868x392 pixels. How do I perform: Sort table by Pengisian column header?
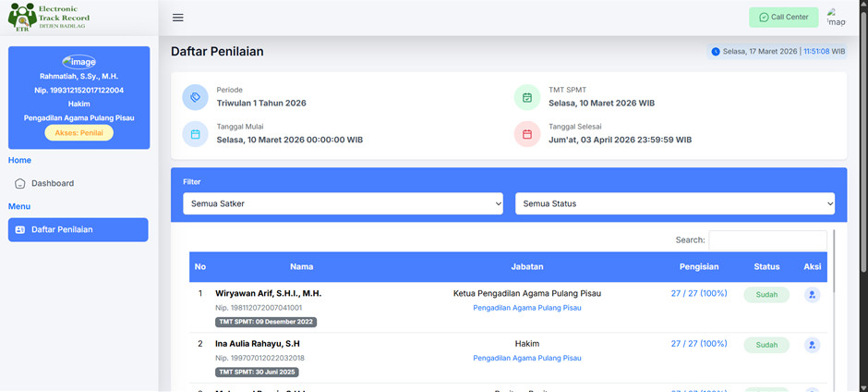point(698,267)
